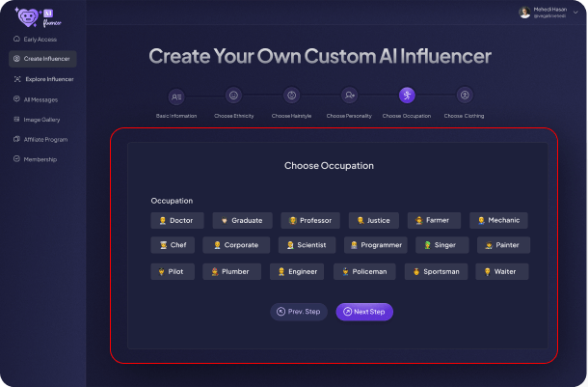Choose the Engineer occupation chip
The width and height of the screenshot is (588, 387).
click(x=297, y=271)
